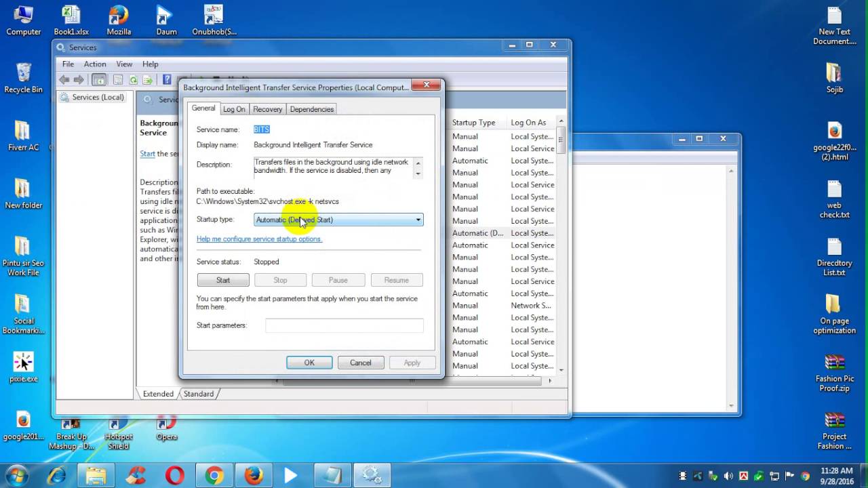
Task: Open the Startup type dropdown
Action: [x=338, y=220]
